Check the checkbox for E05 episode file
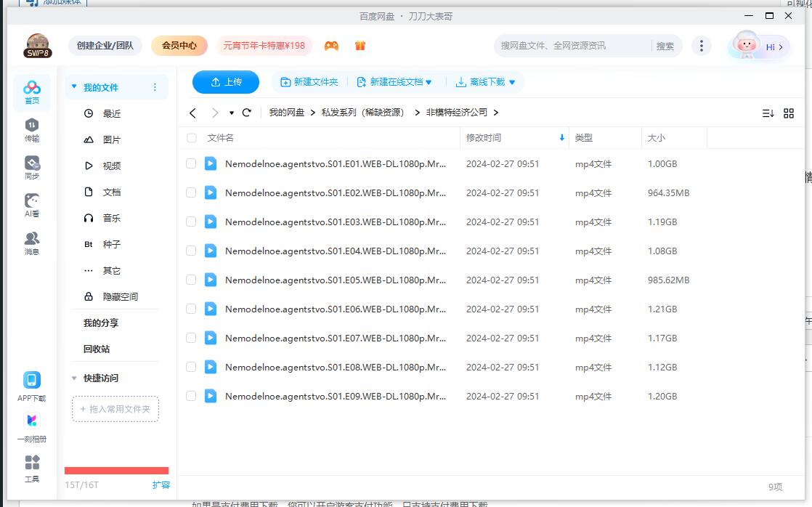Viewport: 812px width, 507px height. point(191,280)
